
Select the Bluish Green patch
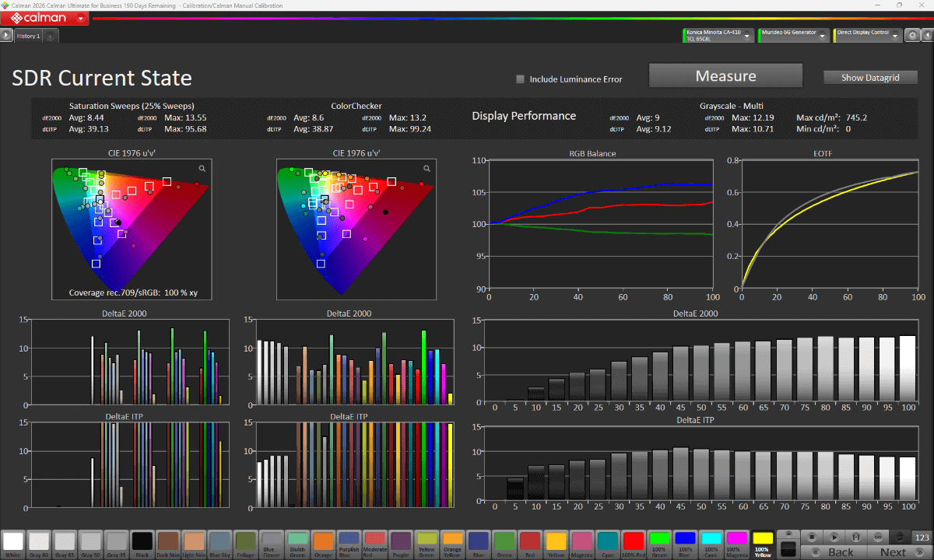tap(296, 543)
